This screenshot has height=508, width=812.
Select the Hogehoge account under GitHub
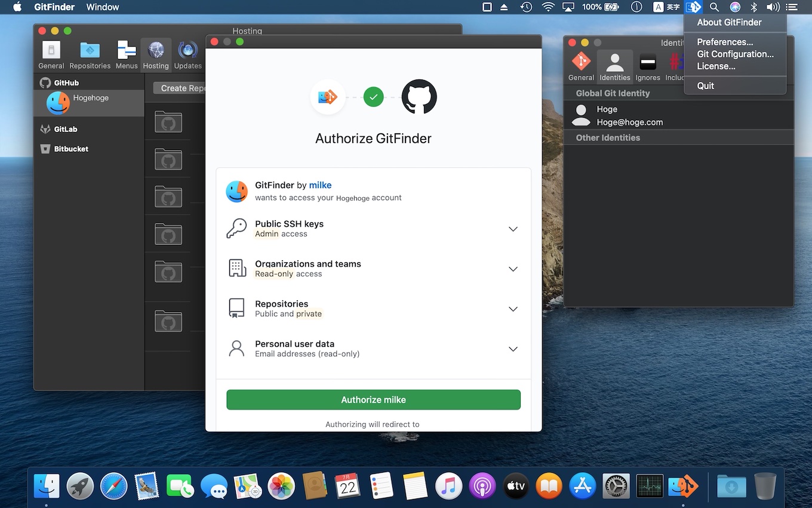[x=89, y=103]
